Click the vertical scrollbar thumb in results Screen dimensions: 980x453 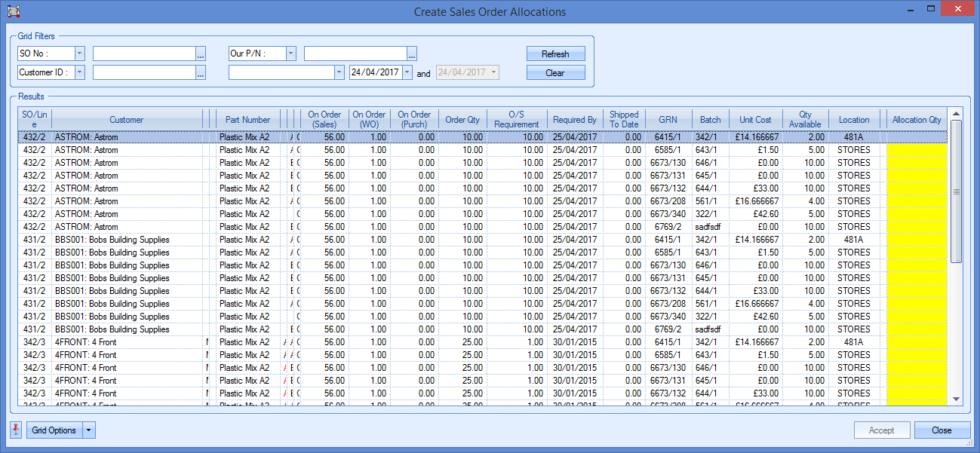(956, 191)
